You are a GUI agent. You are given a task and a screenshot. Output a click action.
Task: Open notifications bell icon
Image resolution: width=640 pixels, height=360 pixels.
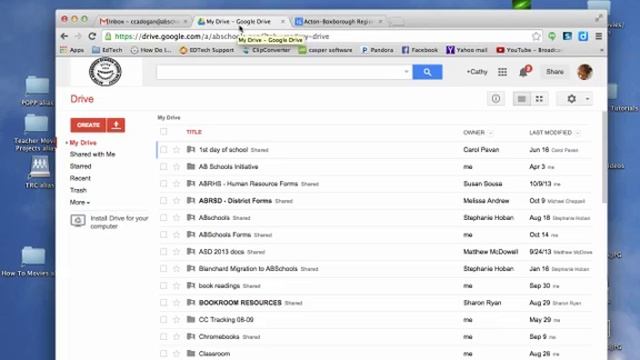524,72
